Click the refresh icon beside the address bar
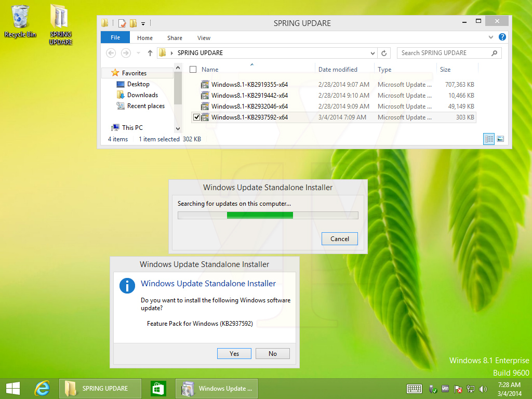This screenshot has height=399, width=532. point(383,52)
